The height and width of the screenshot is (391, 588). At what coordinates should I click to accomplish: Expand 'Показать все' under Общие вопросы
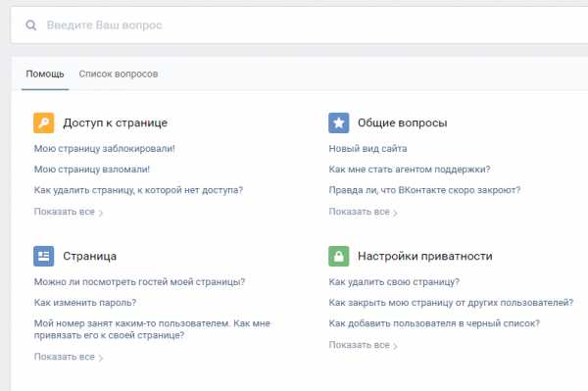pos(363,212)
